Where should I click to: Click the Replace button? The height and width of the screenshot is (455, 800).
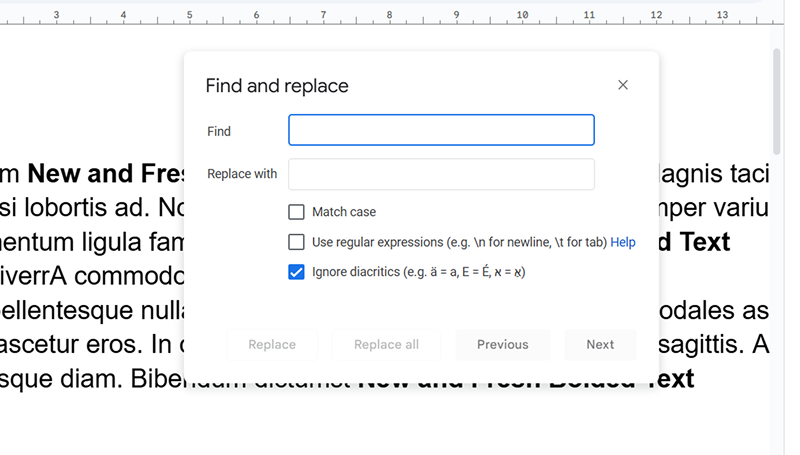[272, 345]
